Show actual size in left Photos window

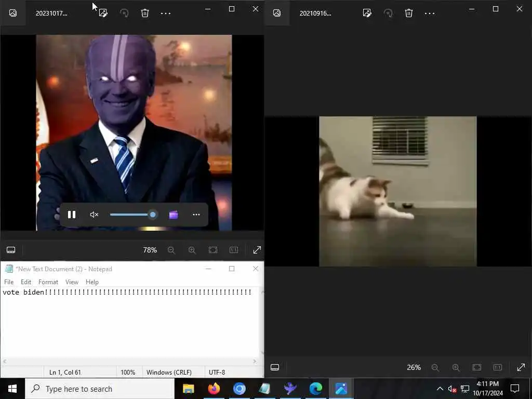(x=234, y=250)
